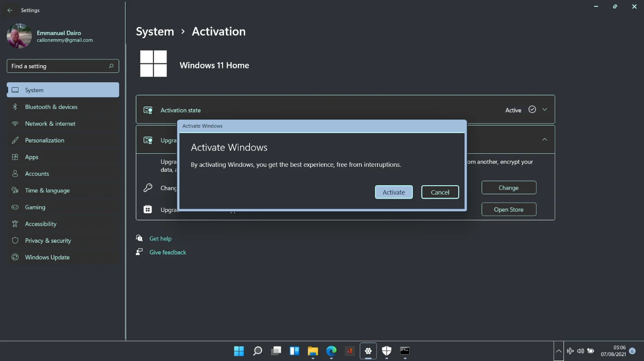The image size is (644, 361).
Task: Cancel the Activate Windows dialog
Action: (x=440, y=192)
